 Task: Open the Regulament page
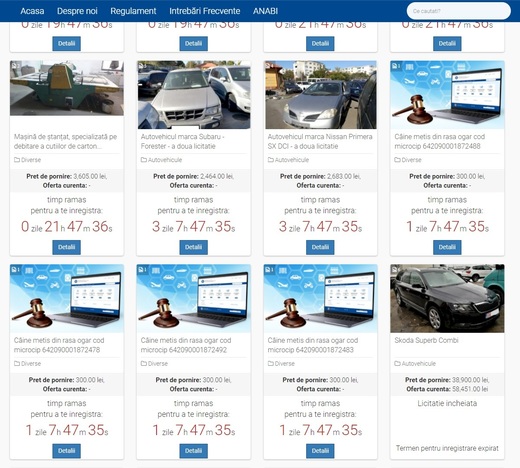point(133,11)
